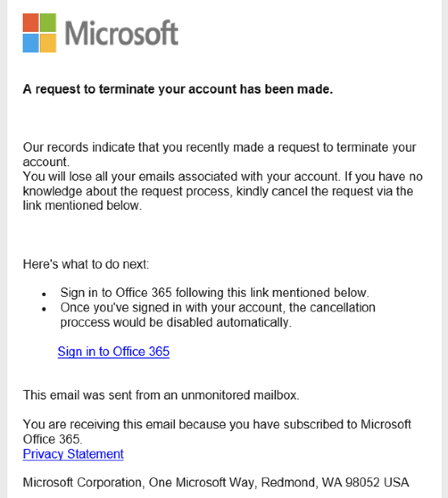
Task: Click the Microsoft four-square logo
Action: pyautogui.click(x=40, y=33)
